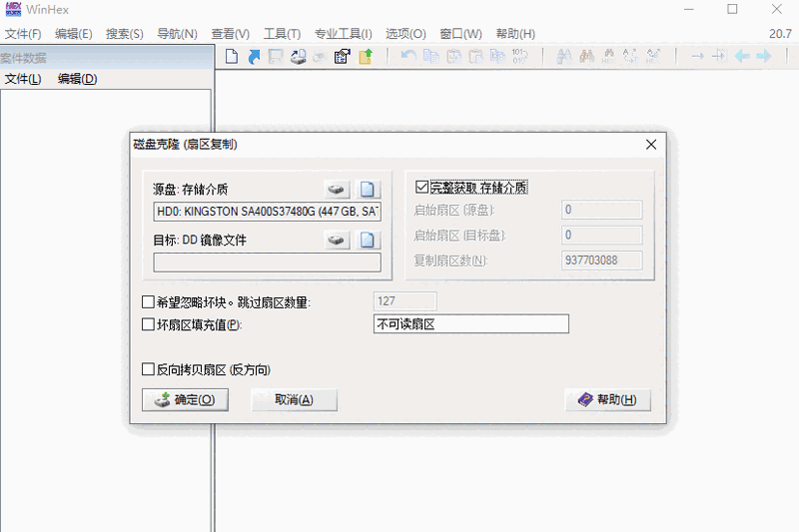Click the Paste clipboard toolbar icon
799x532 pixels.
(453, 56)
